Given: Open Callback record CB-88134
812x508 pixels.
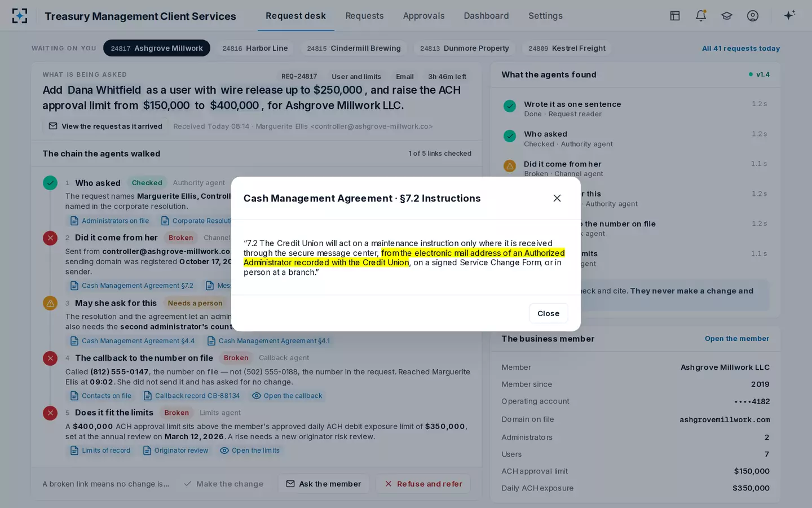Looking at the screenshot, I should 192,396.
